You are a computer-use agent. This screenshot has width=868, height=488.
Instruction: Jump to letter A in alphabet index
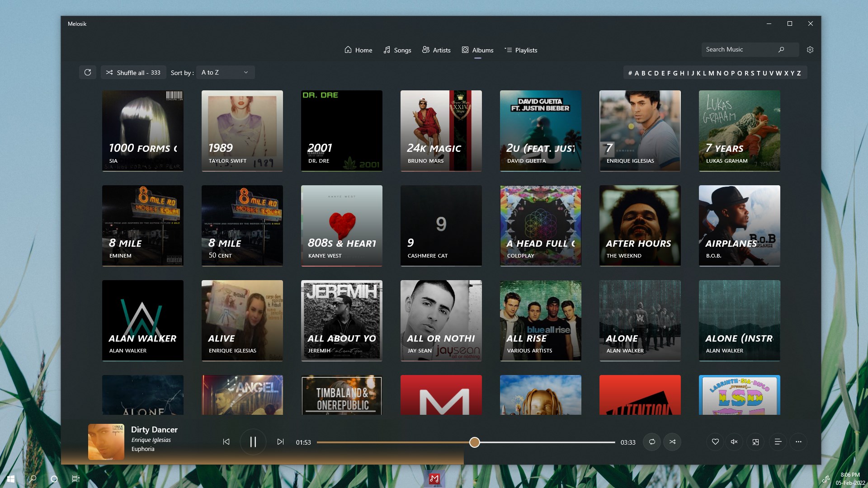[x=637, y=73]
